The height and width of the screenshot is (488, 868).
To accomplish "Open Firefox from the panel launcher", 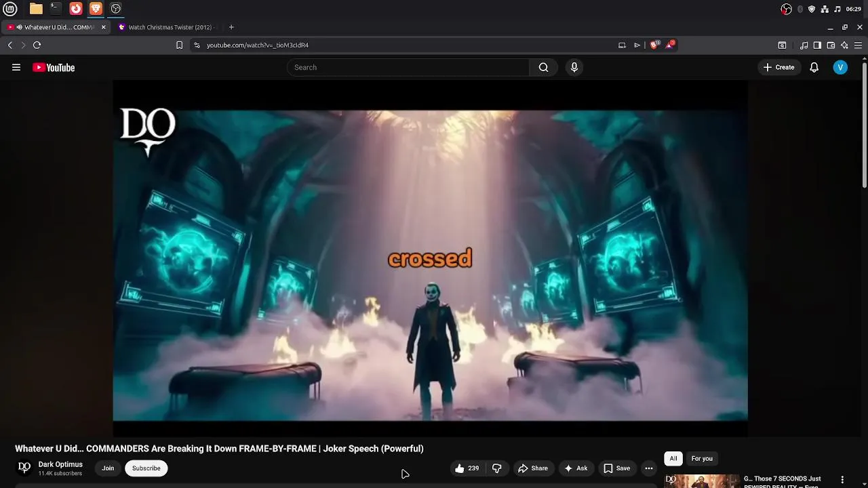I will pyautogui.click(x=76, y=9).
